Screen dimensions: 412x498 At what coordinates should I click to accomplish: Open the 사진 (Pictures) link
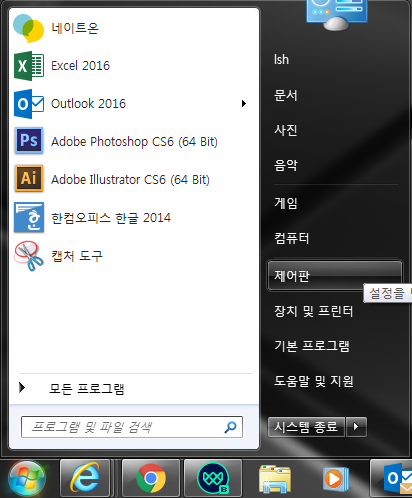pyautogui.click(x=285, y=130)
